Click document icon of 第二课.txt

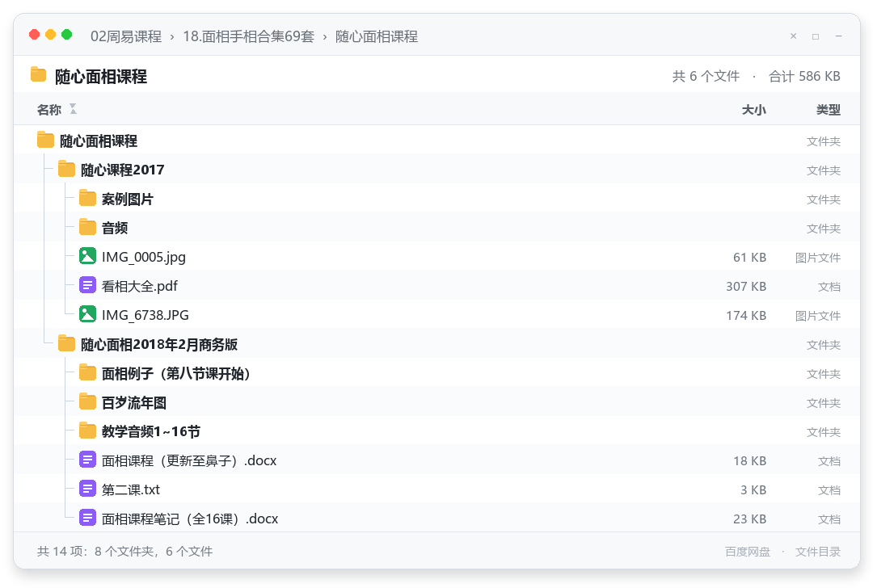coord(87,489)
